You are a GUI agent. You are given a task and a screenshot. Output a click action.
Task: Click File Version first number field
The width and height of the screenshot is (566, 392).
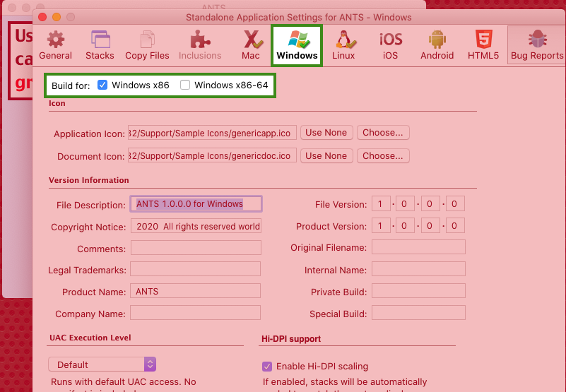coord(381,204)
